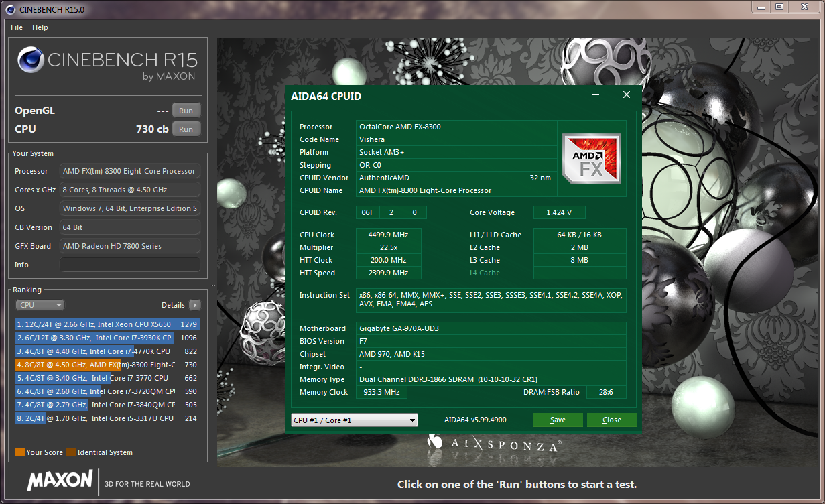Viewport: 825px width, 504px height.
Task: Select the highlighted AMD FX-8300 ranking row
Action: pyautogui.click(x=107, y=365)
